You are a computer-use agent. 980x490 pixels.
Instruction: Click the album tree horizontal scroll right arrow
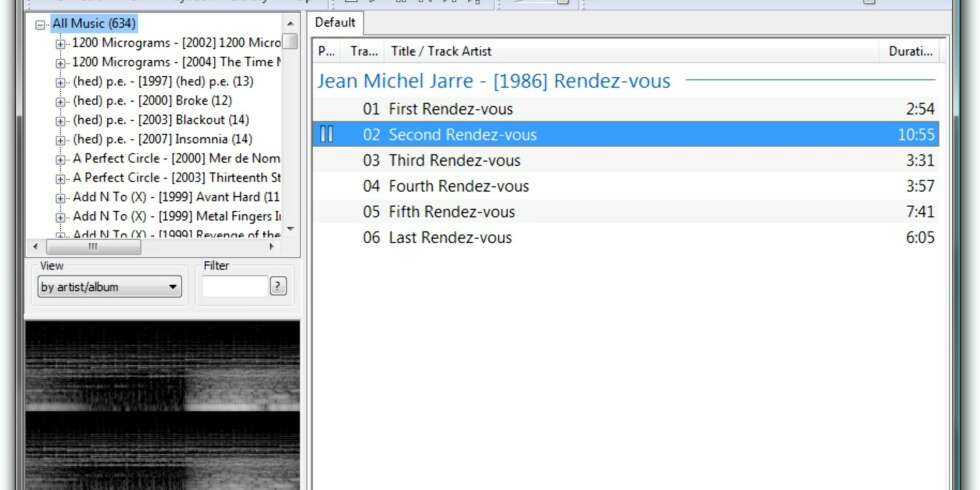(x=271, y=247)
